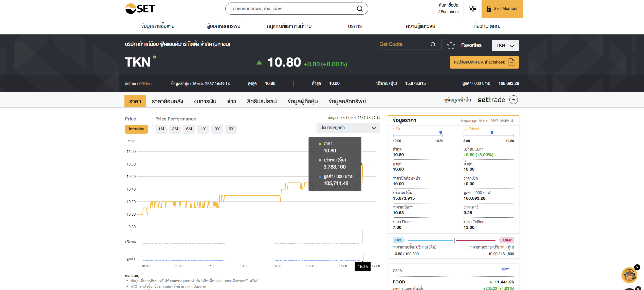Open the four-squares apps grid icon
Image resolution: width=644 pixels, height=290 pixels.
[472, 9]
